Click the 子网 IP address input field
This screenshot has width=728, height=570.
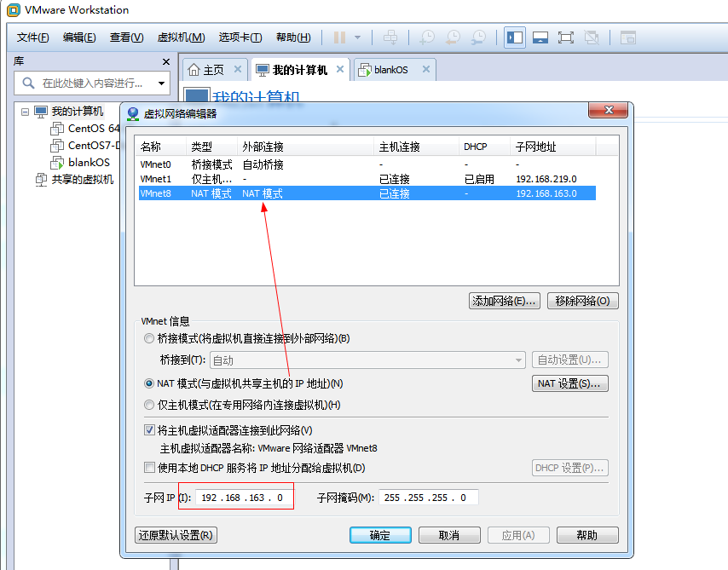click(x=245, y=498)
